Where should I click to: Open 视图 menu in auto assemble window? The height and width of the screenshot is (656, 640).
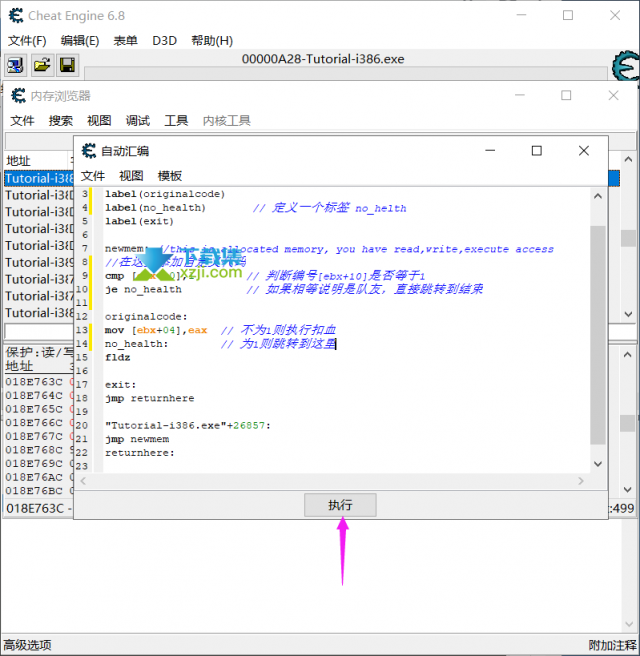131,176
